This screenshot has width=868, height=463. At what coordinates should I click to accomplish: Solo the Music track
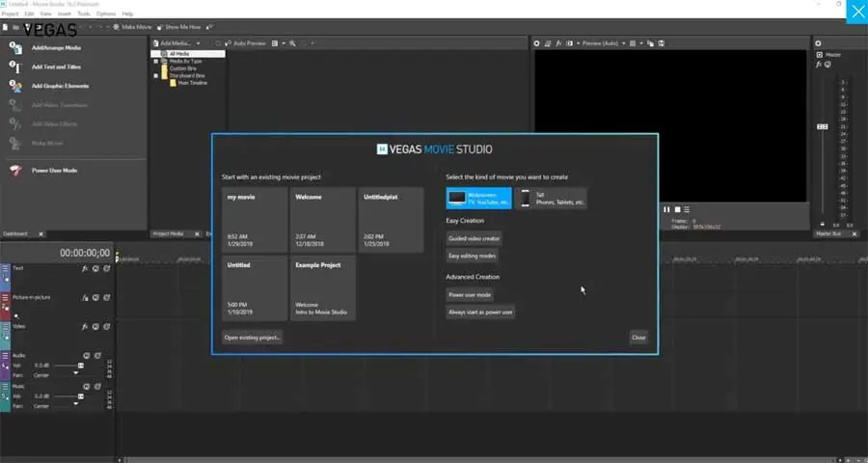click(x=97, y=387)
